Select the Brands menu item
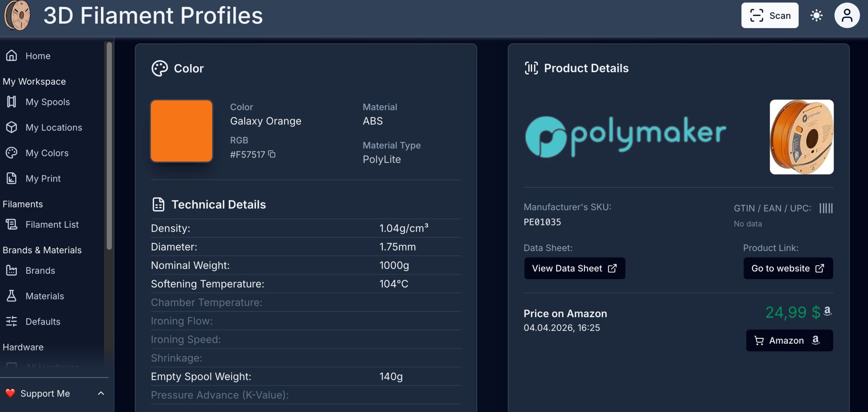Screen dimensions: 868x412 40,271
